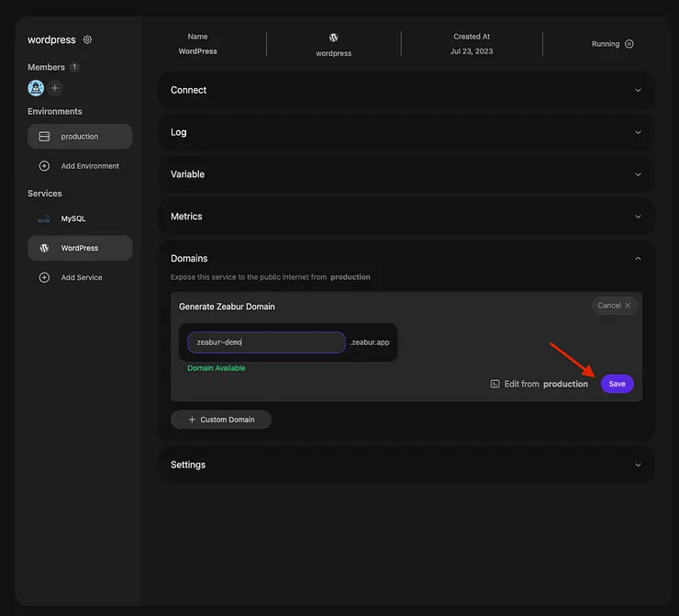Screen dimensions: 679x616
Task: Click the Cancel button
Action: 614,306
